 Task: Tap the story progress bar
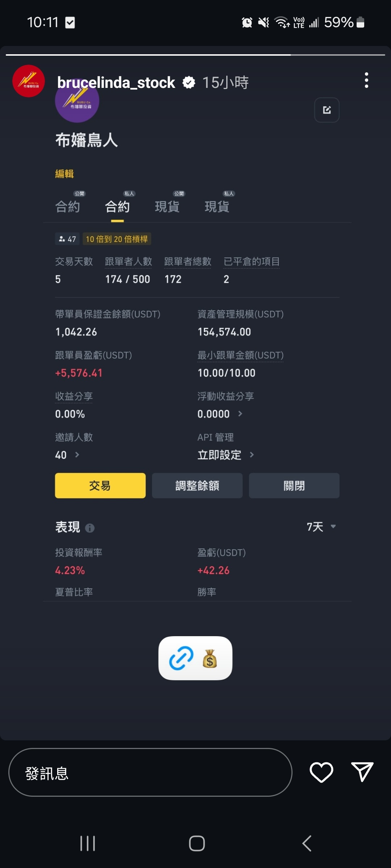[195, 55]
